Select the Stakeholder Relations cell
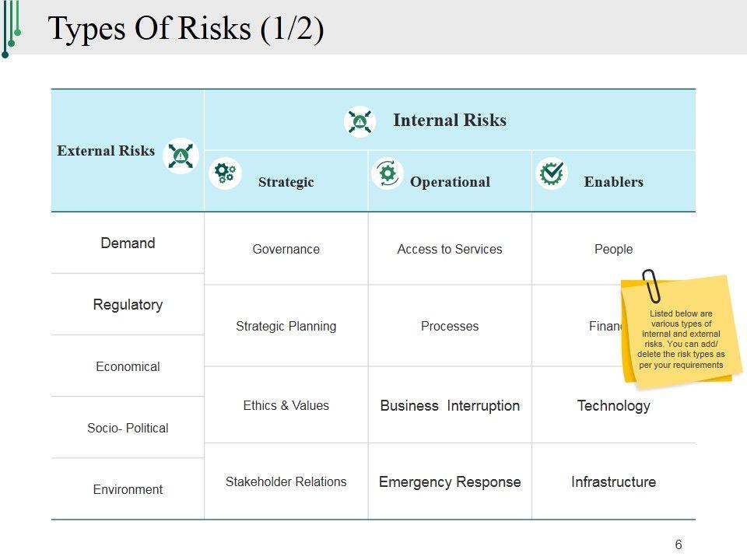Viewport: 747px width, 560px height. click(x=286, y=482)
